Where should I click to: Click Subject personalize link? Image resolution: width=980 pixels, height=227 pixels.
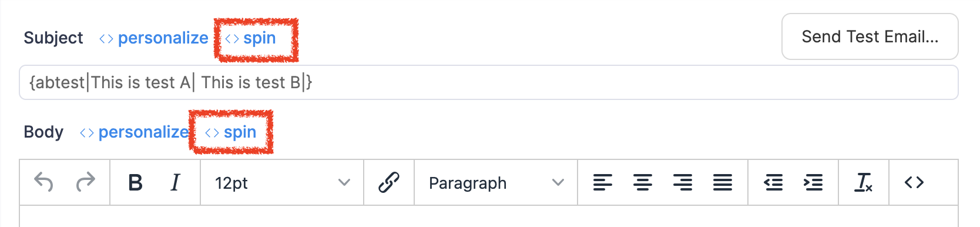[x=154, y=38]
